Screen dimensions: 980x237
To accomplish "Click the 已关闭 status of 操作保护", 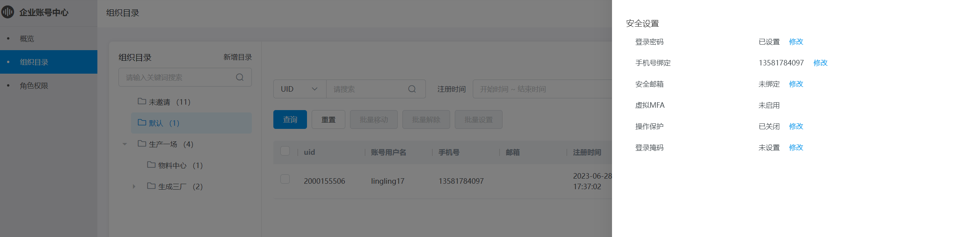I will tap(769, 126).
